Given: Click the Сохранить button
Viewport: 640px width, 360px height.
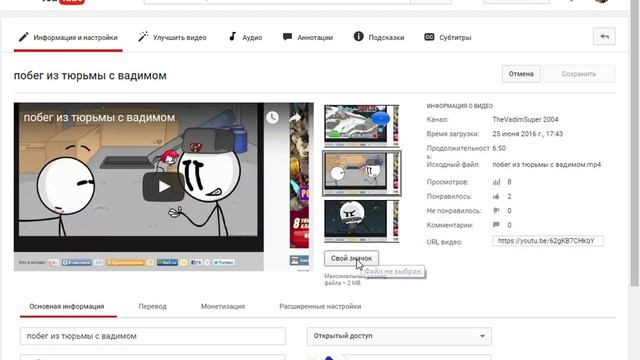Looking at the screenshot, I should click(x=579, y=74).
